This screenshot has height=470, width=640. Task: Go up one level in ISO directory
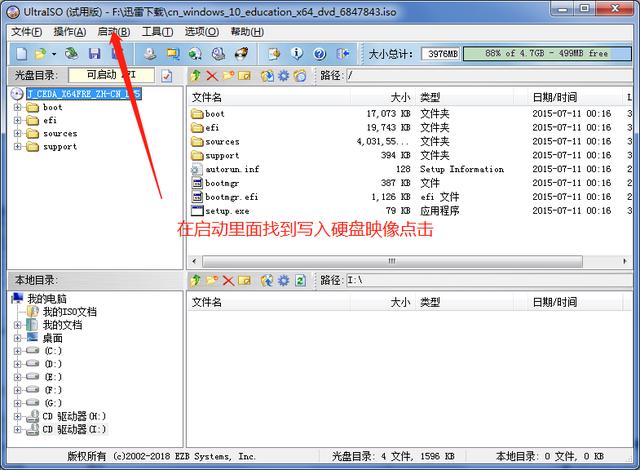[x=196, y=75]
